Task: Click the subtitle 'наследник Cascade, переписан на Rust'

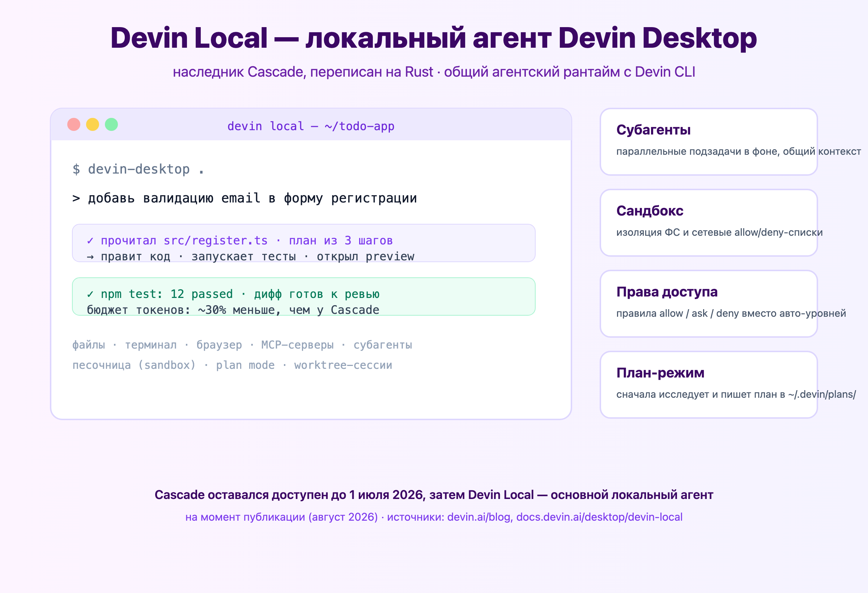Action: tap(303, 72)
